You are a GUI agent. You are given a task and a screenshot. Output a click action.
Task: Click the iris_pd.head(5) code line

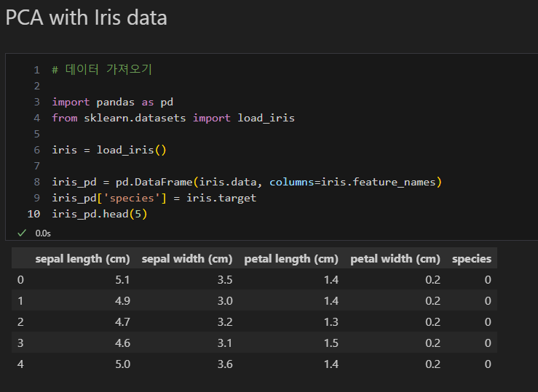point(100,214)
